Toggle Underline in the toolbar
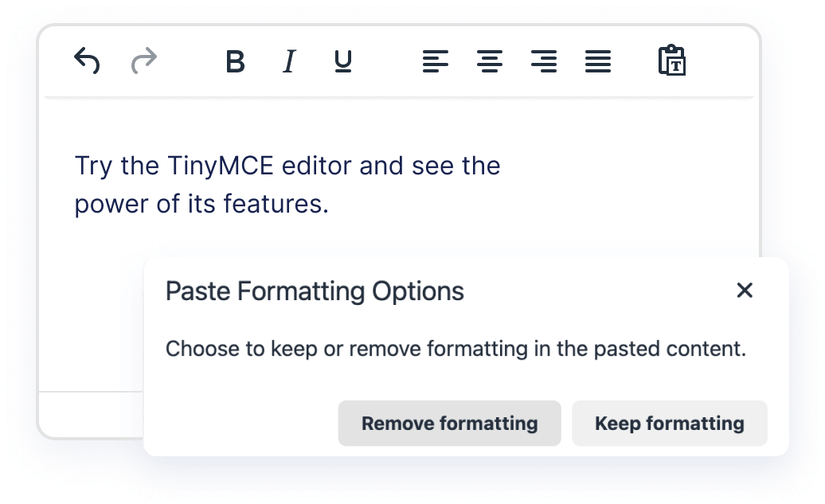Viewport: 825px width, 504px height. pos(342,62)
